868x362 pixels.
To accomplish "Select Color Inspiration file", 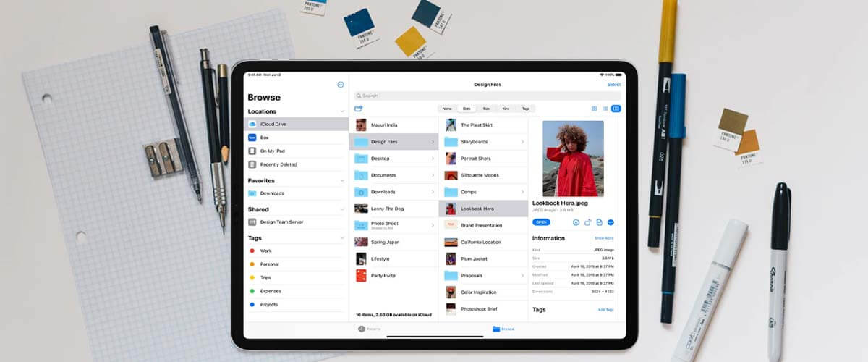I will coord(483,292).
